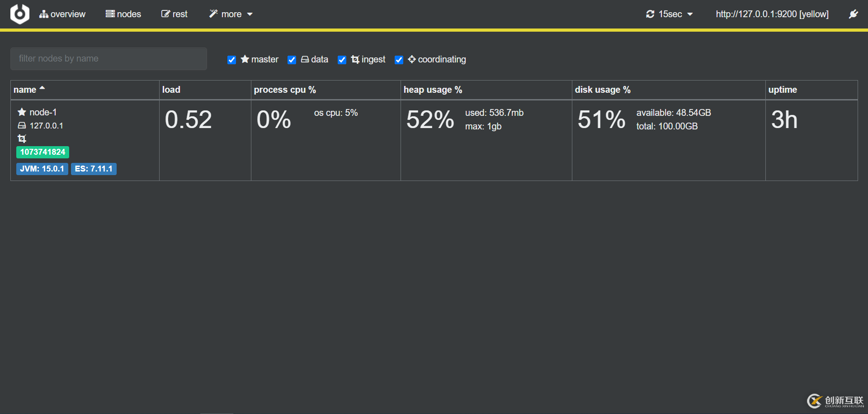This screenshot has width=868, height=414.
Task: Open the overview page
Action: coord(62,14)
